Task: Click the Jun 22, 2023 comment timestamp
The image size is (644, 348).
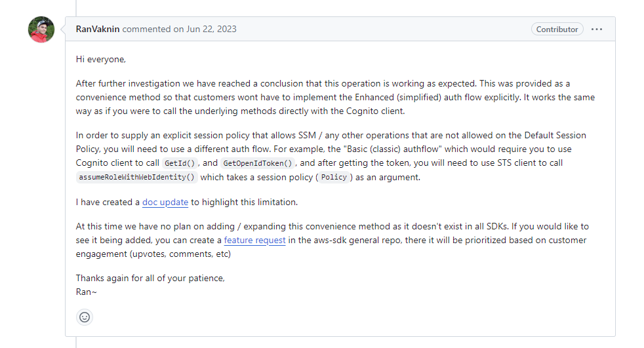Action: pyautogui.click(x=211, y=29)
